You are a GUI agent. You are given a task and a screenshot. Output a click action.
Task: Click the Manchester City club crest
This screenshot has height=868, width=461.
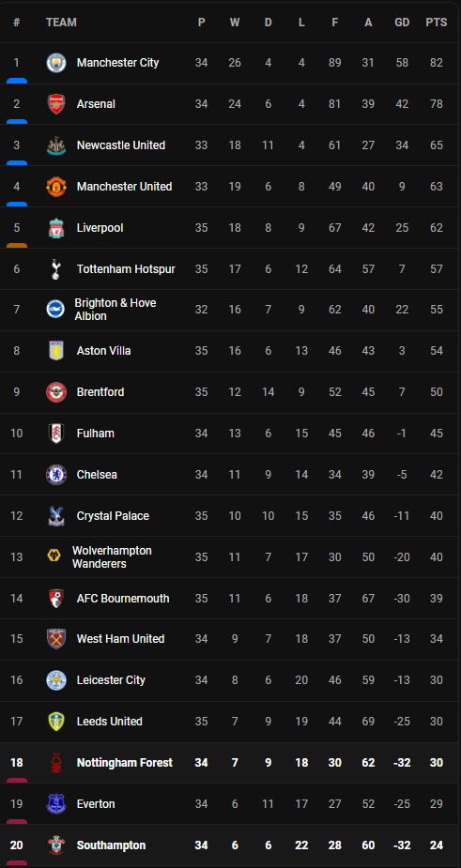pos(56,63)
